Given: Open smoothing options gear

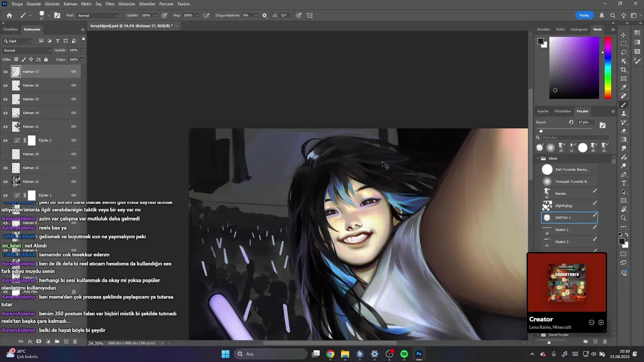Looking at the screenshot, I should [x=265, y=16].
